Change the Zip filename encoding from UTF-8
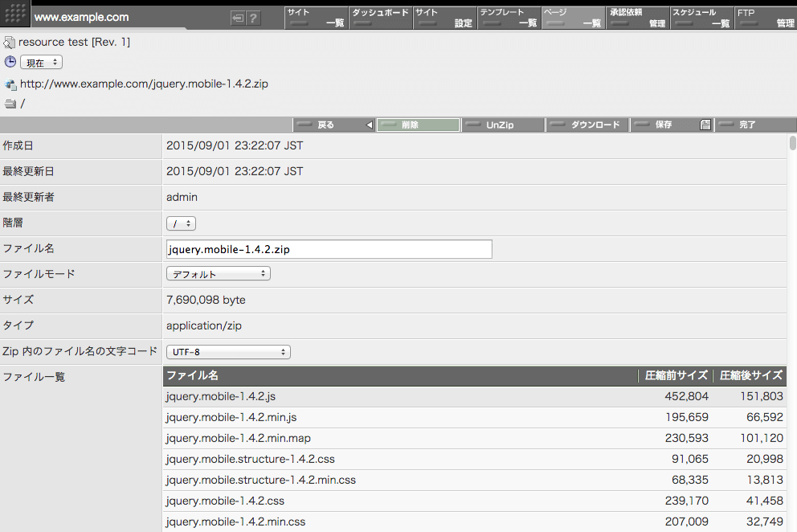Screen dimensions: 797x532 click(228, 351)
